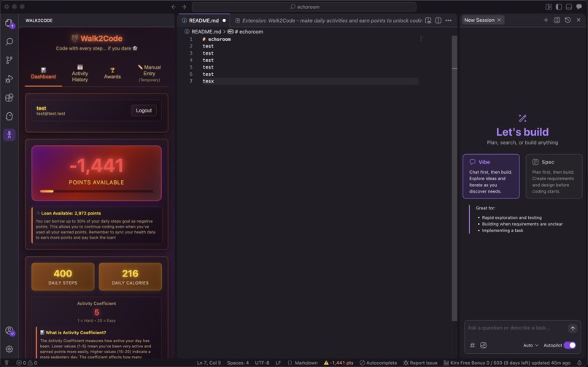Click the customize layout icon in title bar
The width and height of the screenshot is (588, 367).
pyautogui.click(x=549, y=7)
